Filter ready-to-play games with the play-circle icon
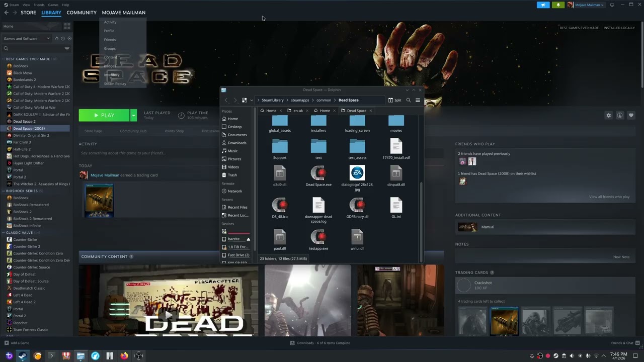 point(69,38)
